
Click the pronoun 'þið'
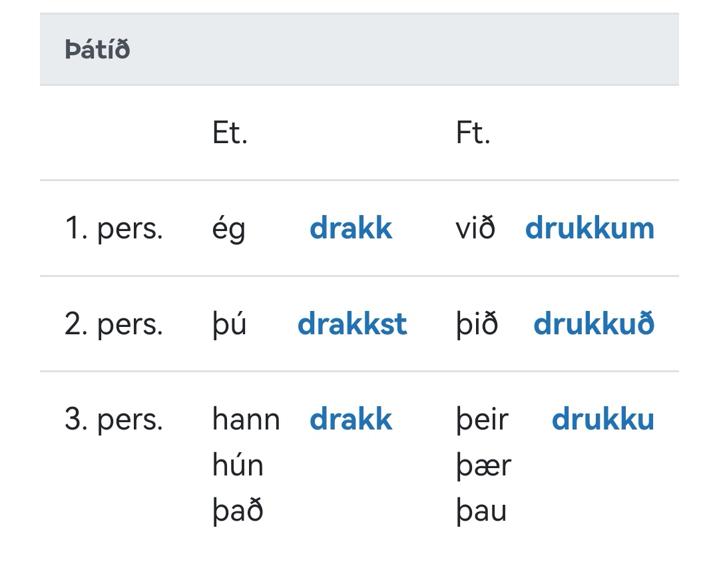coord(477,325)
